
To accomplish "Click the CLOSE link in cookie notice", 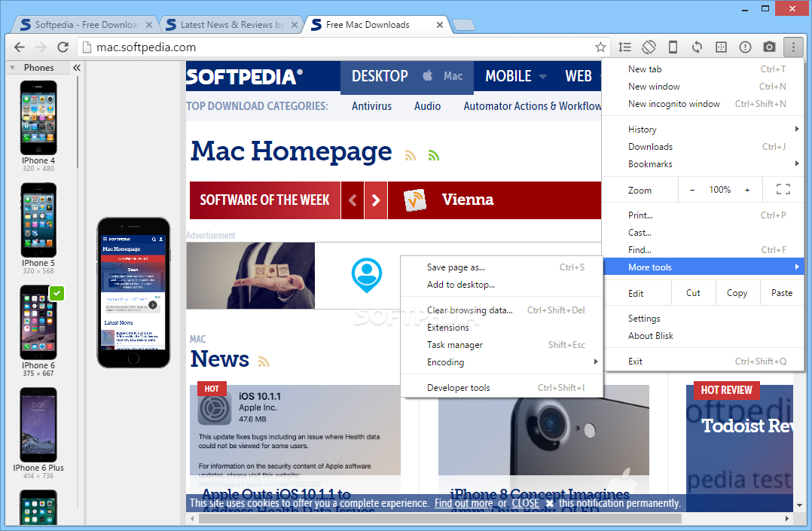I will coord(525,503).
